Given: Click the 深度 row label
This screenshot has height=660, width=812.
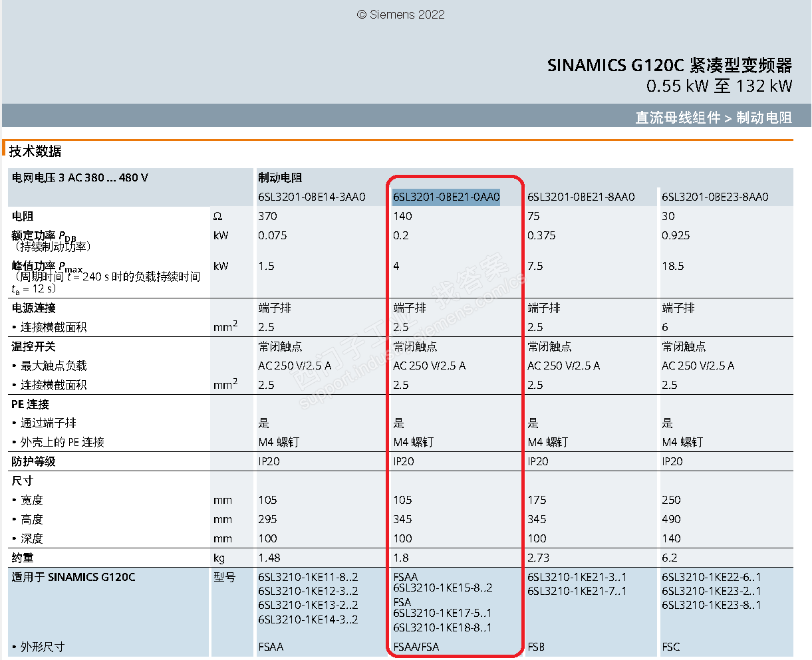Looking at the screenshot, I should point(31,538).
